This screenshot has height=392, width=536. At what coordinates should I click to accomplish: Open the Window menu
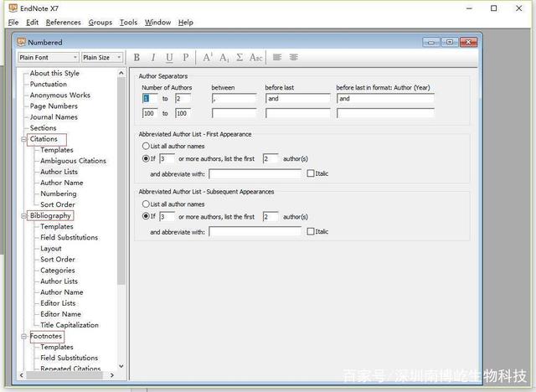[157, 23]
